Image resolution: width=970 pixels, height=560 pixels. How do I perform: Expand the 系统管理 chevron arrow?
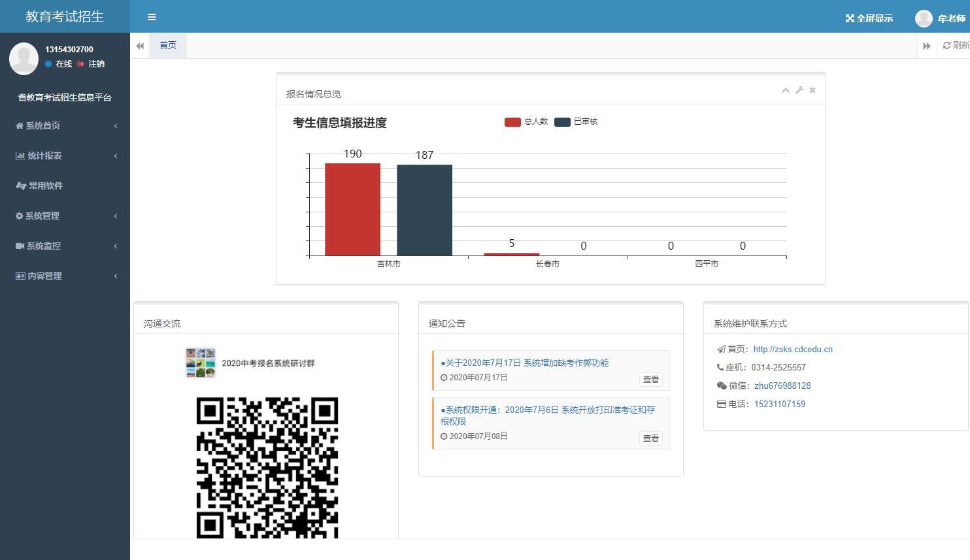(x=116, y=216)
